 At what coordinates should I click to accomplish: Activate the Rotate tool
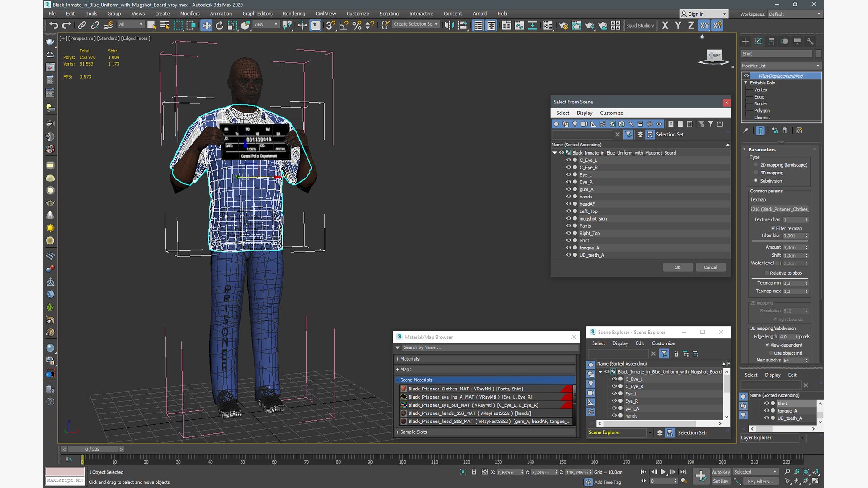219,25
